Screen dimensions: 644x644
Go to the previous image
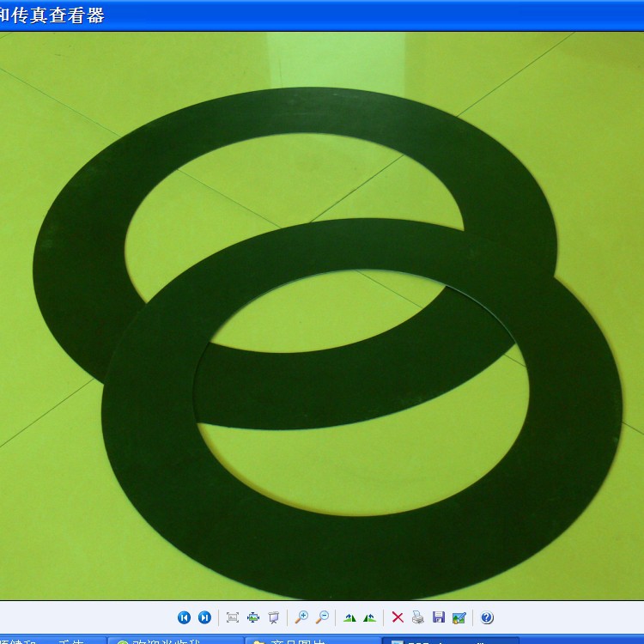[184, 617]
